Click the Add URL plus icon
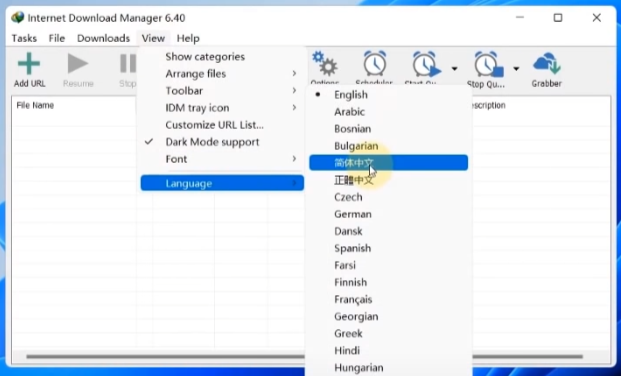The height and width of the screenshot is (376, 621). tap(29, 63)
